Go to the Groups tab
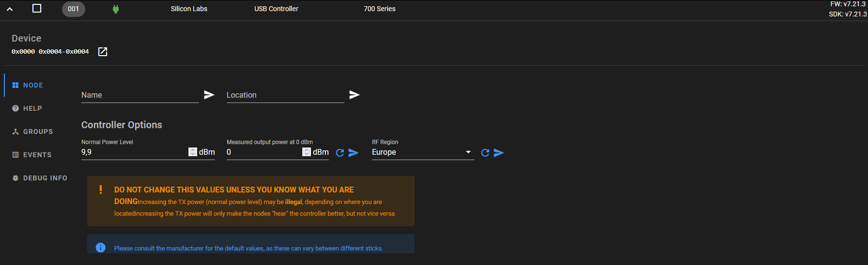Image resolution: width=868 pixels, height=265 pixels. 38,132
